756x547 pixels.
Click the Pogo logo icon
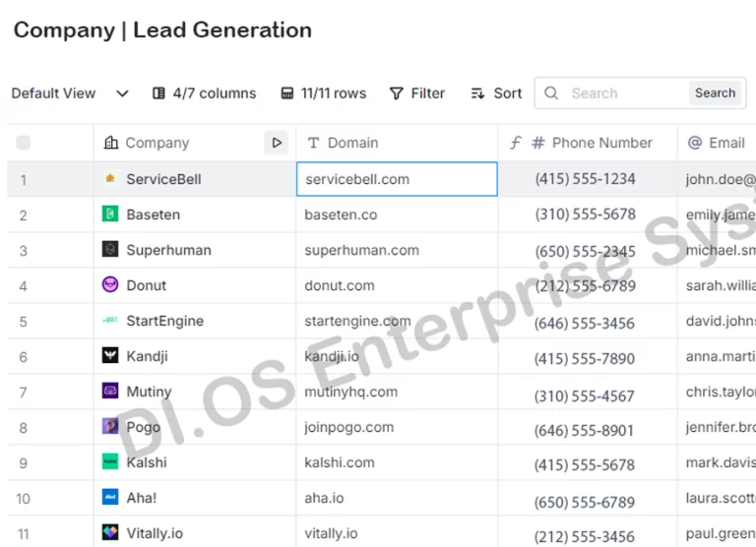tap(110, 426)
